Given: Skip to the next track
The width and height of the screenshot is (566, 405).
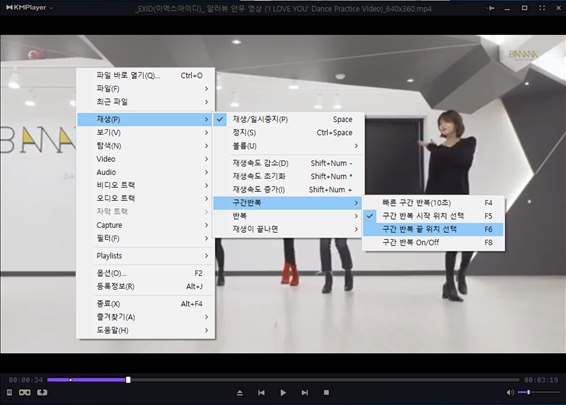Looking at the screenshot, I should point(305,393).
